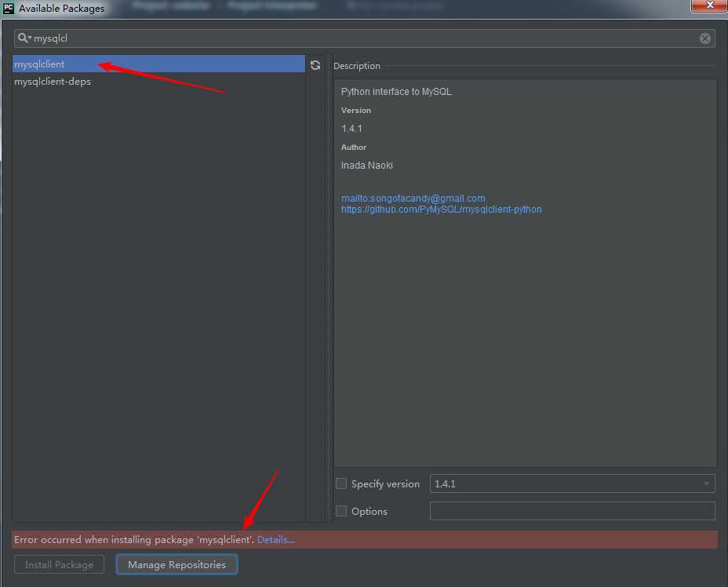Open the version 1.4.1 dropdown
Screen dimensions: 728x587
(572, 484)
